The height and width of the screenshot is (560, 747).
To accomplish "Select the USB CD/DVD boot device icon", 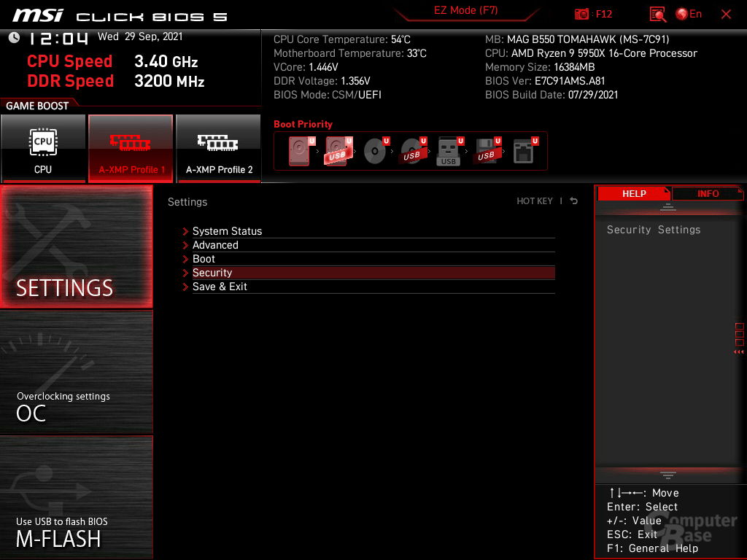I will coord(414,151).
